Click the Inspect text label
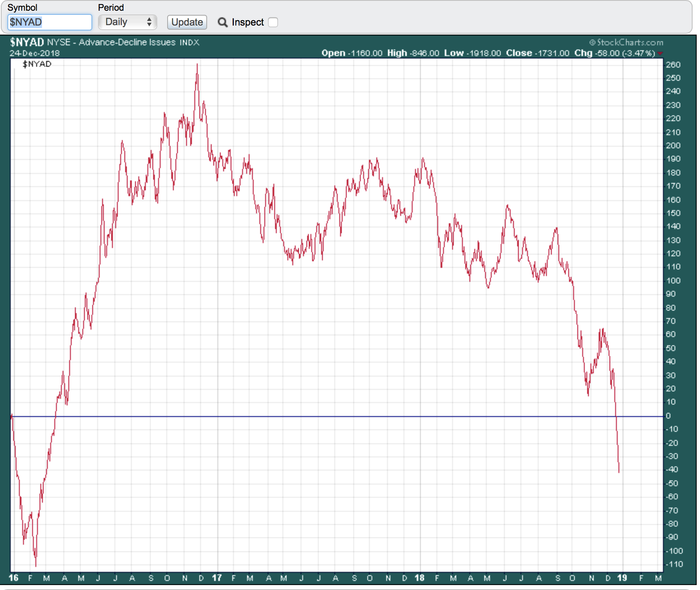The height and width of the screenshot is (590, 700). coord(247,22)
